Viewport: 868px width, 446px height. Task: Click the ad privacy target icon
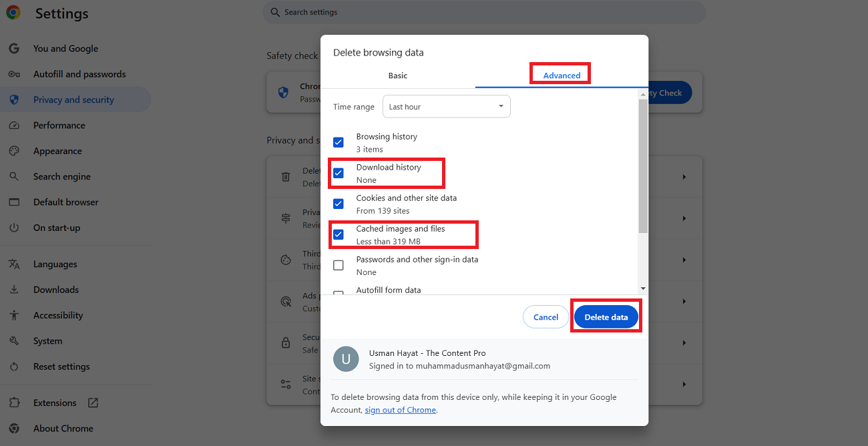(x=286, y=301)
